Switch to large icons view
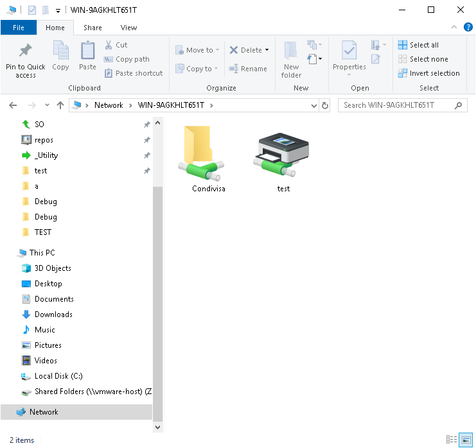This screenshot has height=448, width=476. (x=466, y=440)
